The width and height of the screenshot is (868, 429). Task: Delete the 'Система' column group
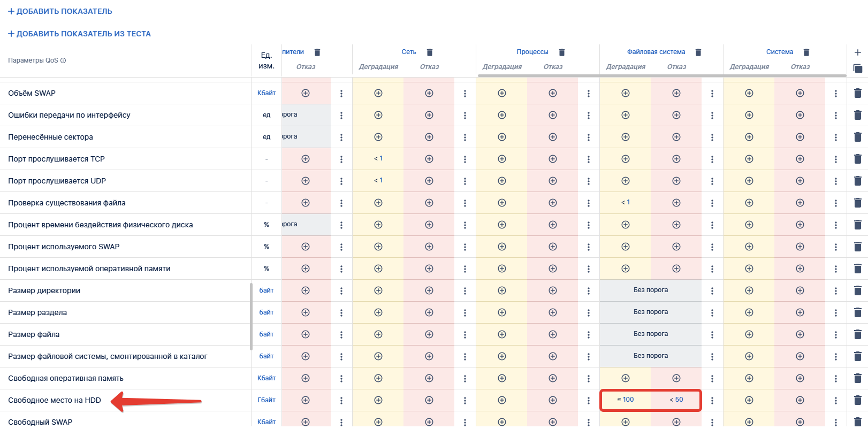point(806,52)
